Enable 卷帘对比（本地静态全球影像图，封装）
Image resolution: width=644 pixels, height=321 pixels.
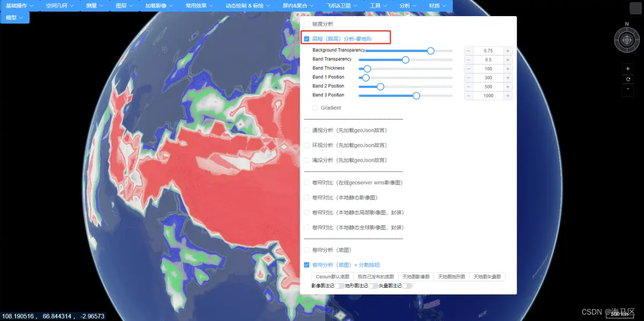(306, 228)
